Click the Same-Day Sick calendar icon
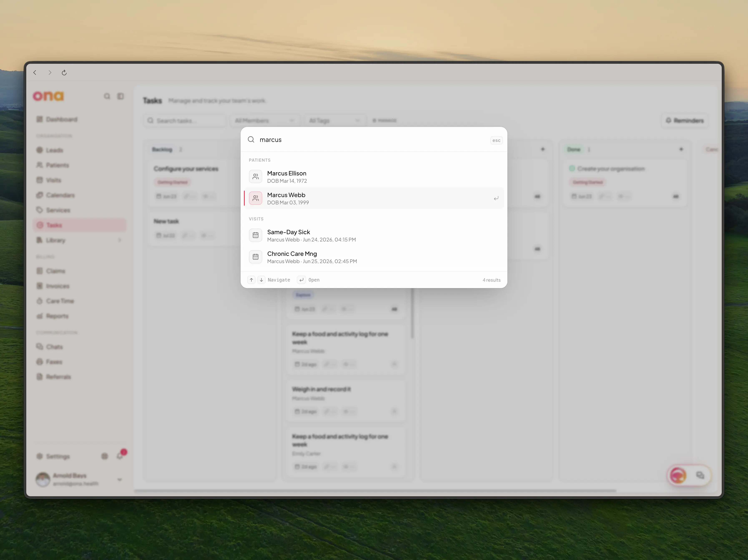 coord(256,235)
